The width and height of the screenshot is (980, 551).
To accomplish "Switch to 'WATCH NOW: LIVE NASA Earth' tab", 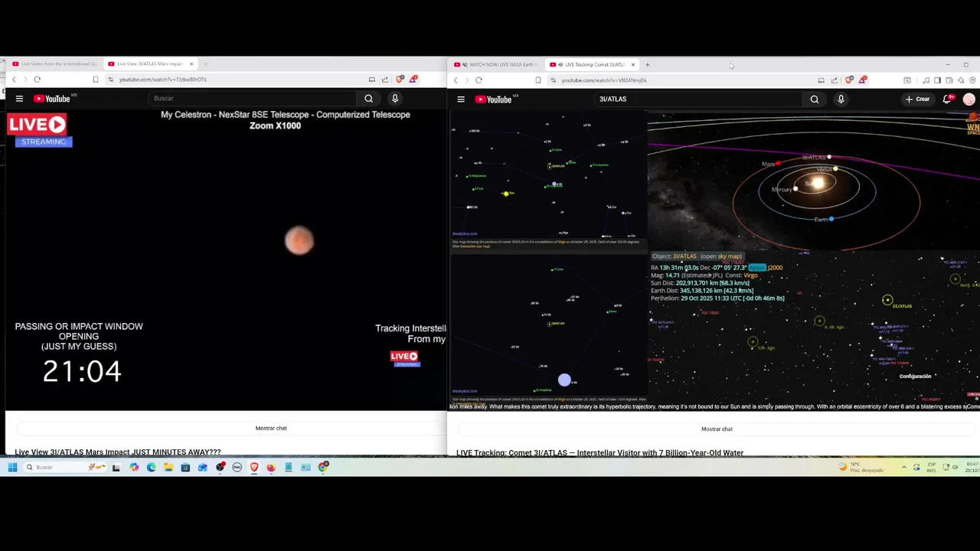I will point(495,64).
